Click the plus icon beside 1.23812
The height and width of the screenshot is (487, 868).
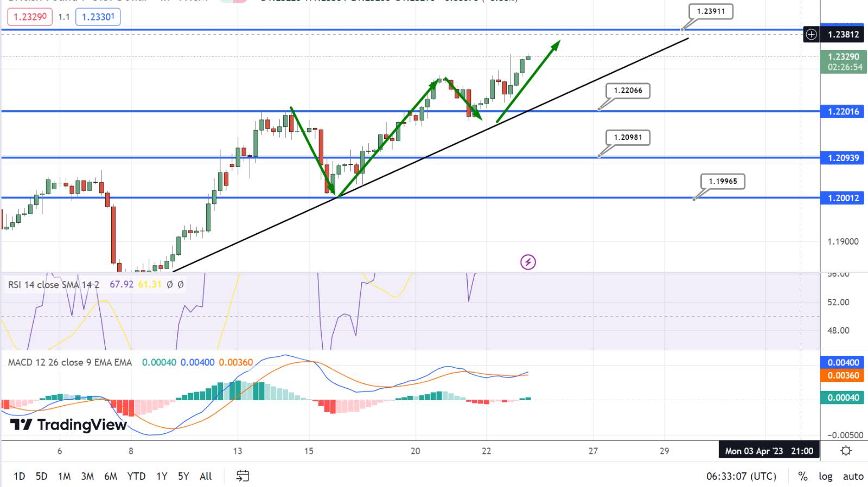tap(811, 35)
